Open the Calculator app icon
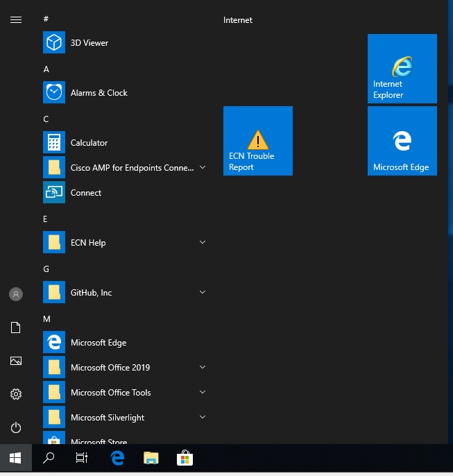This screenshot has width=453, height=476. [54, 142]
